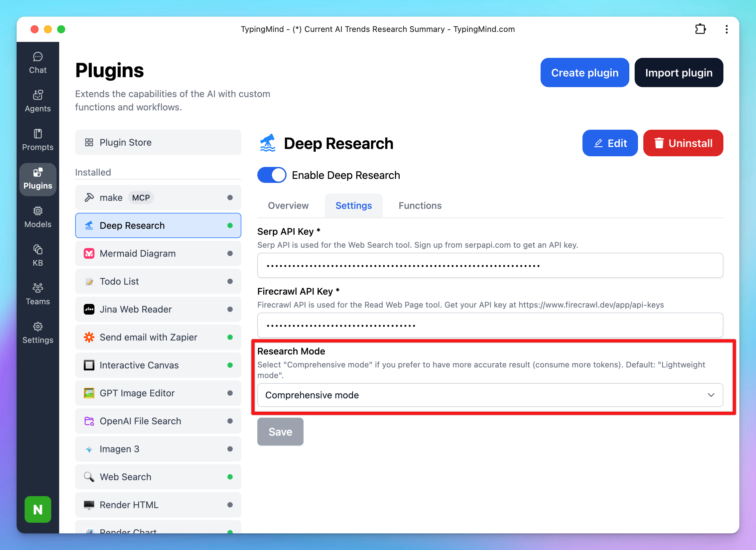Open the Chat section icon
756x550 pixels.
click(38, 57)
